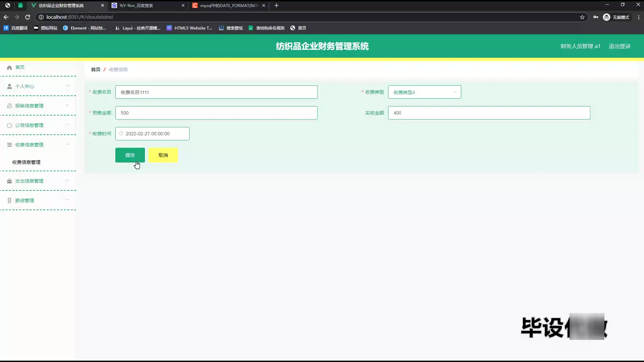The width and height of the screenshot is (644, 362).
Task: Click the power icon beside 公告信息管理
Action: point(9,125)
